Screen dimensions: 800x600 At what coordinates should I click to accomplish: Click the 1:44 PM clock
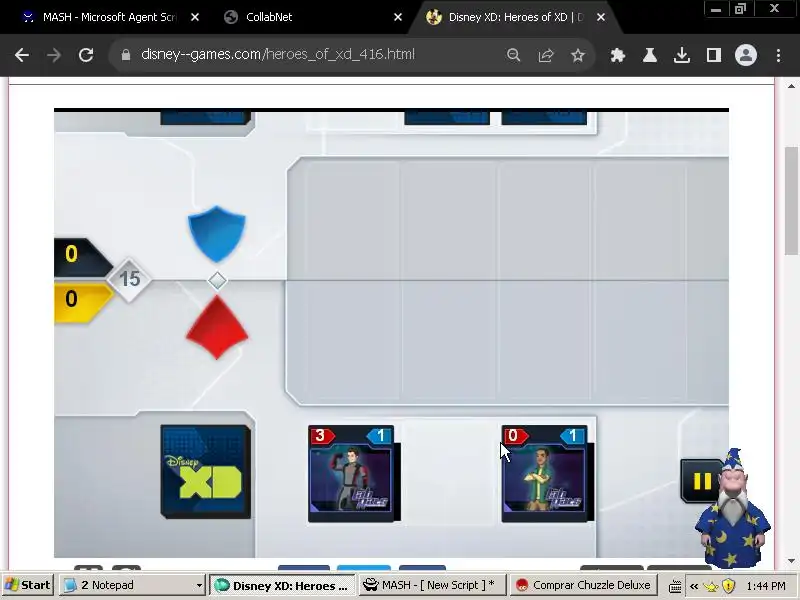(765, 586)
